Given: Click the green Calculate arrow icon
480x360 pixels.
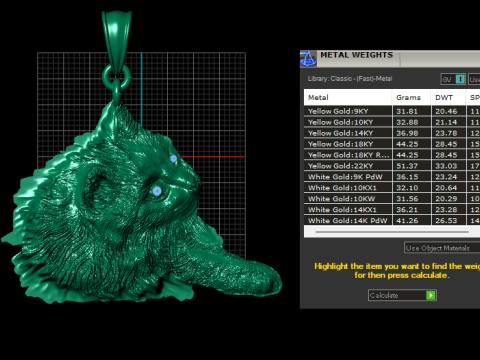Looking at the screenshot, I should coord(431,295).
